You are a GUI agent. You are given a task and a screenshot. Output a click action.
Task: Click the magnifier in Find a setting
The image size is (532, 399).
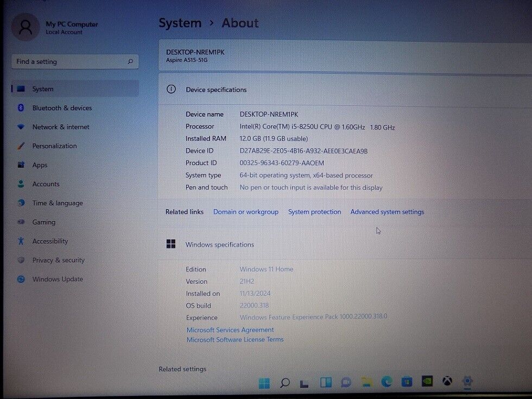(130, 61)
